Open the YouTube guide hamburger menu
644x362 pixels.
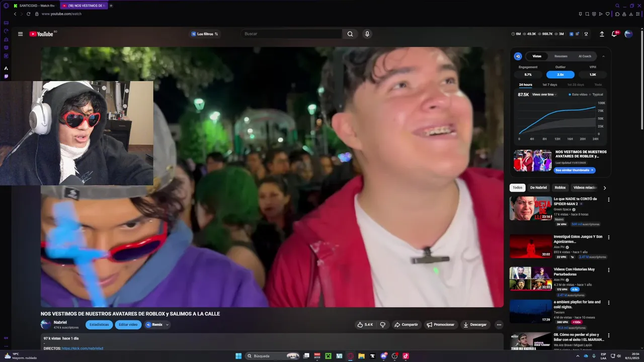click(20, 34)
